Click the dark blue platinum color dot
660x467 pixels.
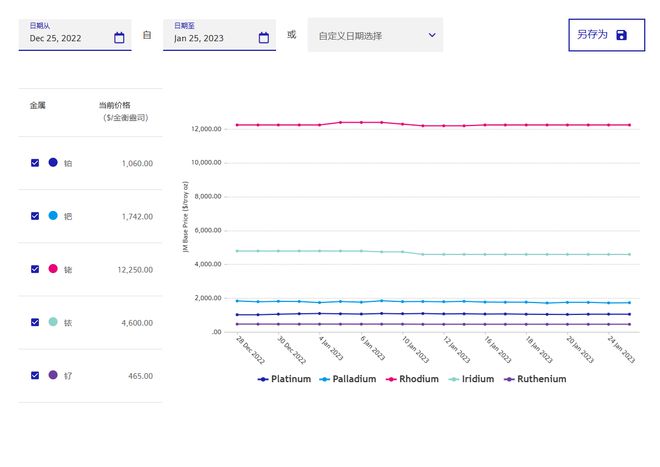[53, 162]
